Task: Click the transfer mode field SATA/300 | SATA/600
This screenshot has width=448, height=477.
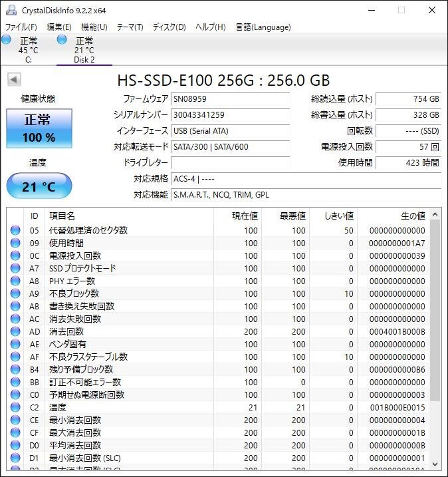Action: point(230,147)
